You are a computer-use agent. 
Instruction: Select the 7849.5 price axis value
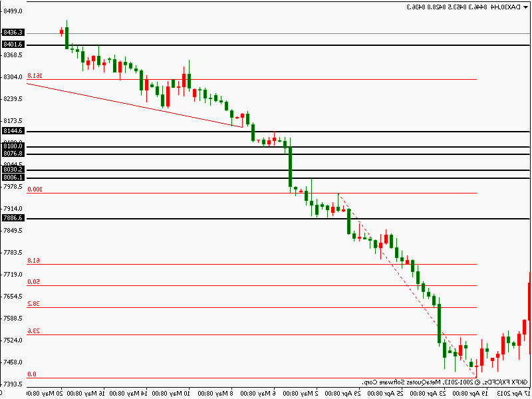pos(13,230)
